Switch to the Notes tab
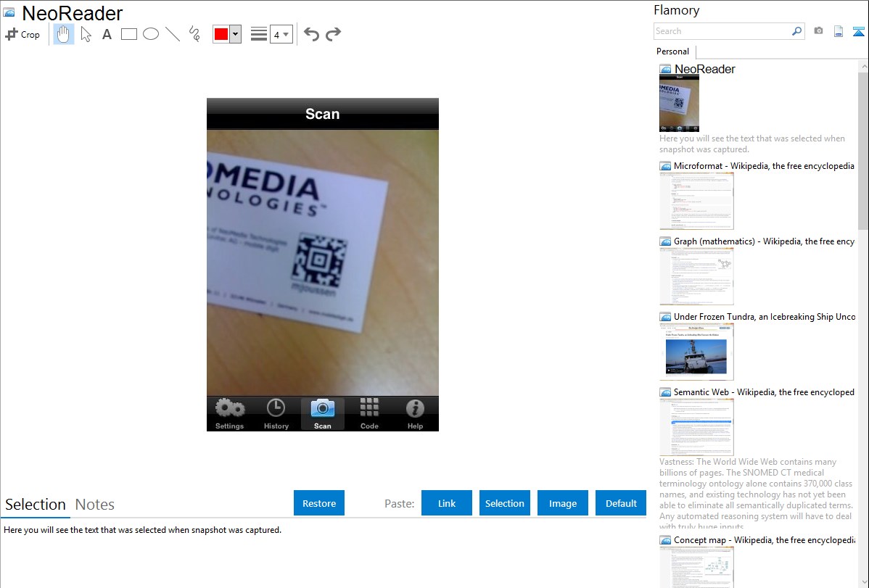869x588 pixels. click(95, 505)
